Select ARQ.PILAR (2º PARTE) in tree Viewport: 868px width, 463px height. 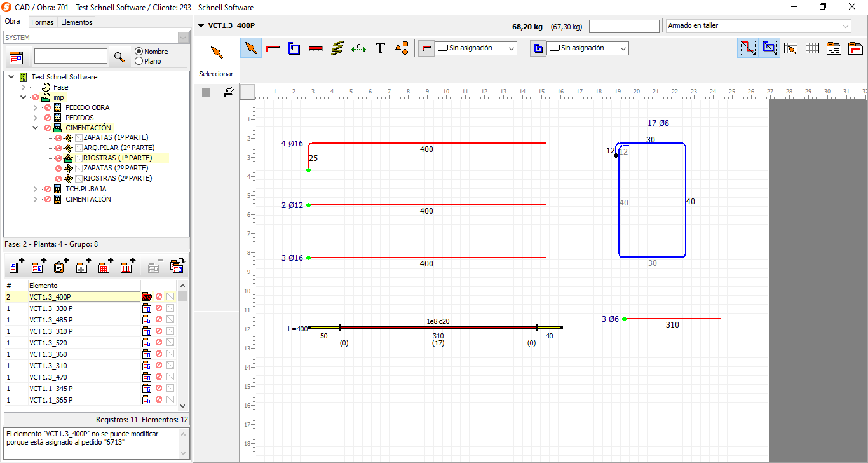[x=119, y=148]
